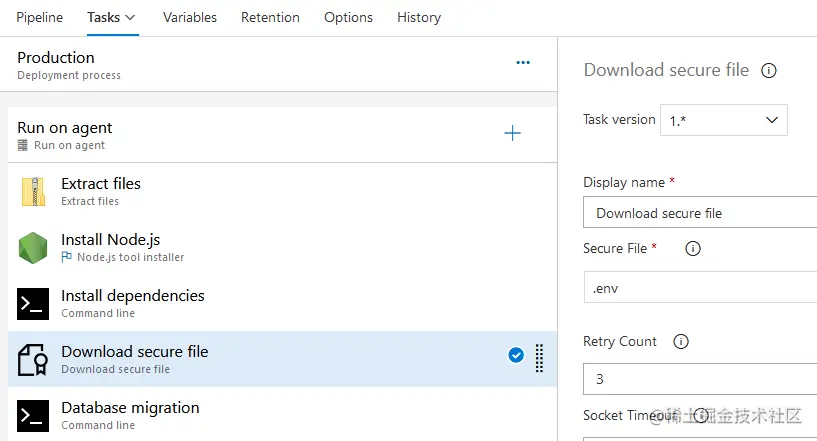Switch to the Variables tab

[190, 17]
